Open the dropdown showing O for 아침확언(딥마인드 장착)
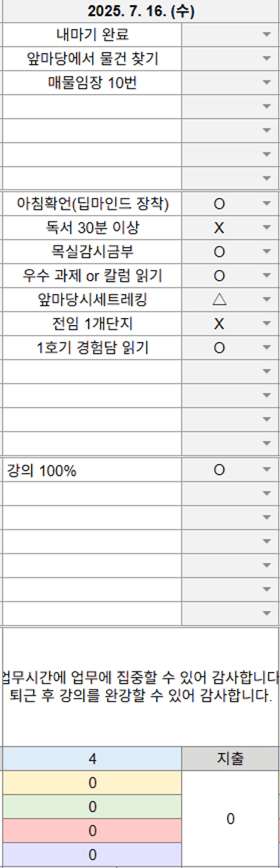This screenshot has height=868, width=280. [266, 203]
